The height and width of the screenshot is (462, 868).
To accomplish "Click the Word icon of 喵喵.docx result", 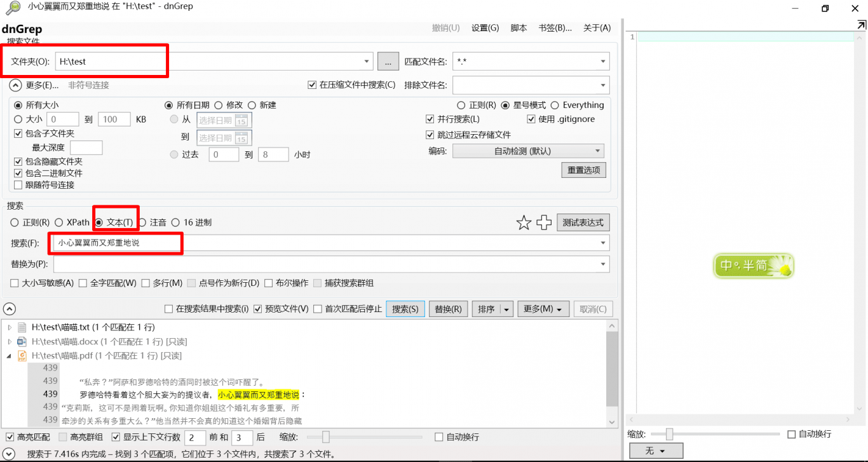I will pos(22,342).
